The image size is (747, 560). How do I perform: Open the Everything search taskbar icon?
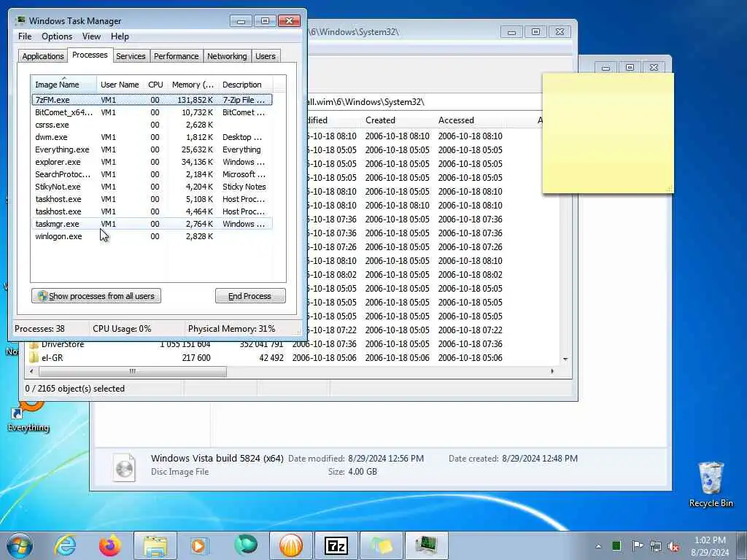coord(246,545)
